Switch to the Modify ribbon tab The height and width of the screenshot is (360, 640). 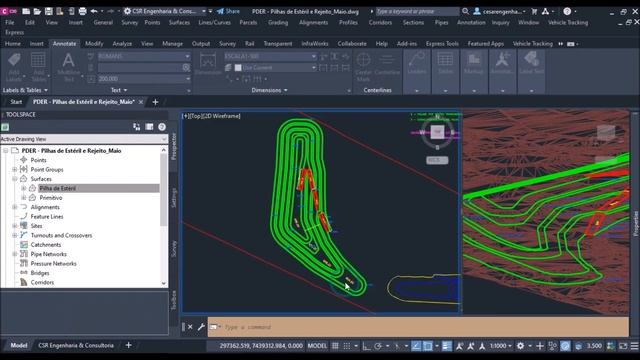pos(94,43)
